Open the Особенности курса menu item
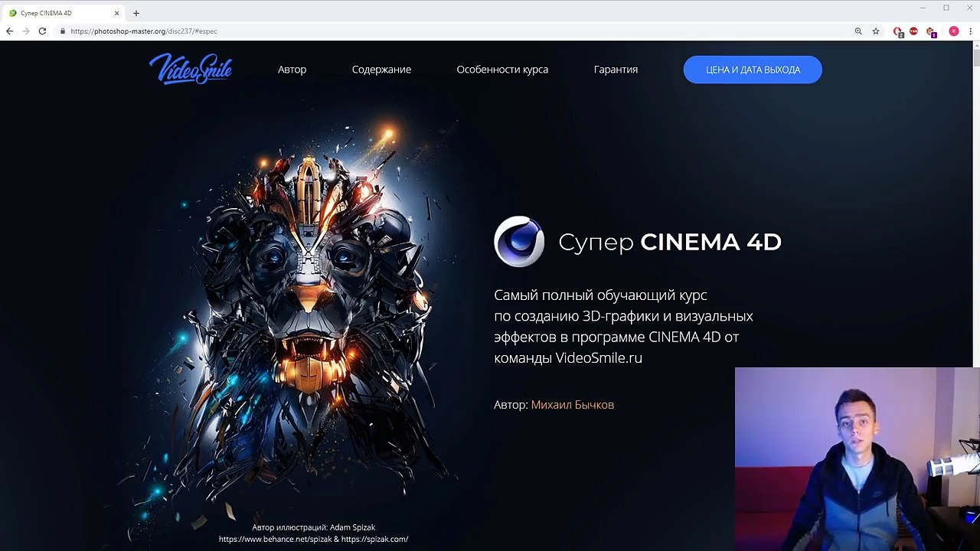This screenshot has width=980, height=551. pyautogui.click(x=502, y=69)
